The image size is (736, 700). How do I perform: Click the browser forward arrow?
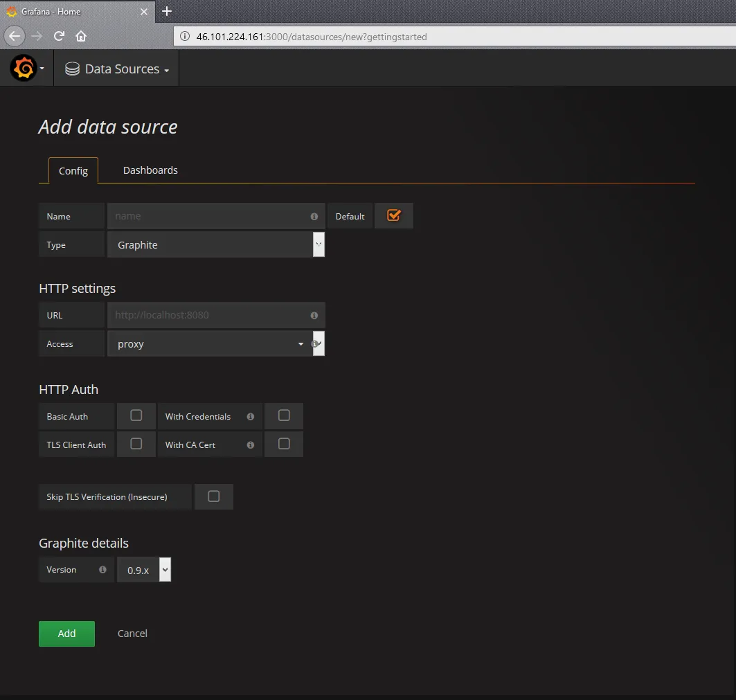[x=37, y=36]
